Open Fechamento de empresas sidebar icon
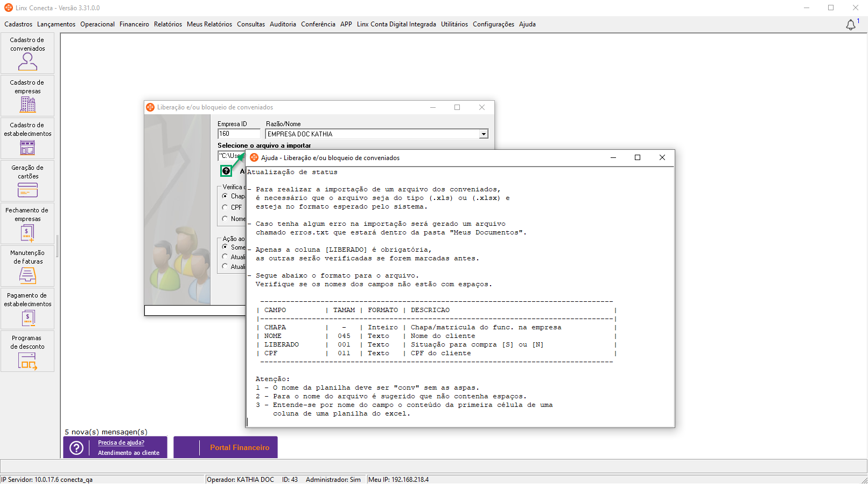 tap(27, 224)
